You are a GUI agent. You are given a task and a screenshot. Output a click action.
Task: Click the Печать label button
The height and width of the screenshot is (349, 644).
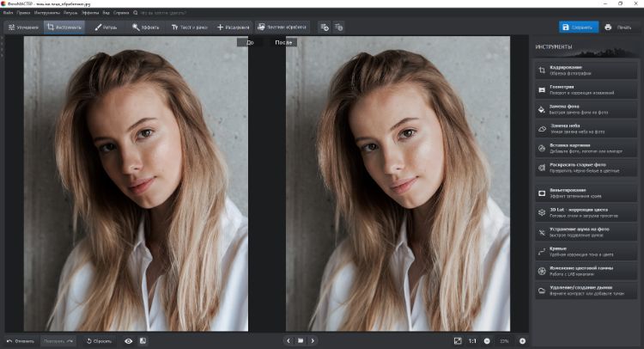[x=624, y=28]
